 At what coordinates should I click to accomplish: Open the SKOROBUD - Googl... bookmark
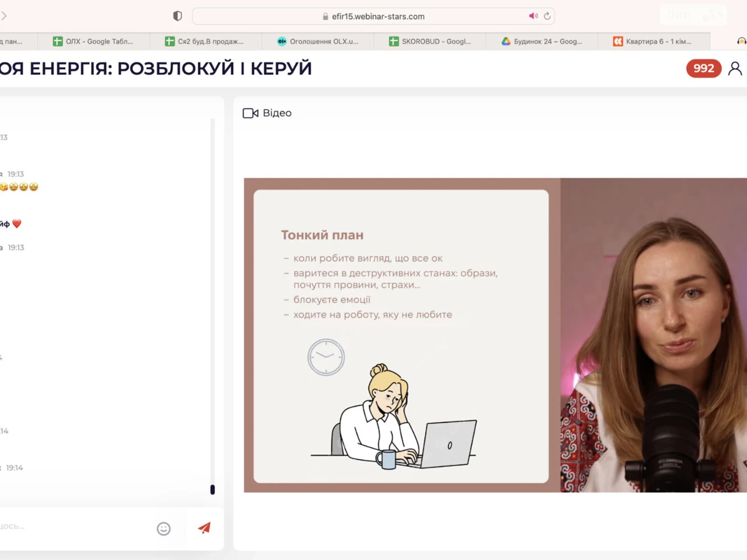click(x=430, y=41)
